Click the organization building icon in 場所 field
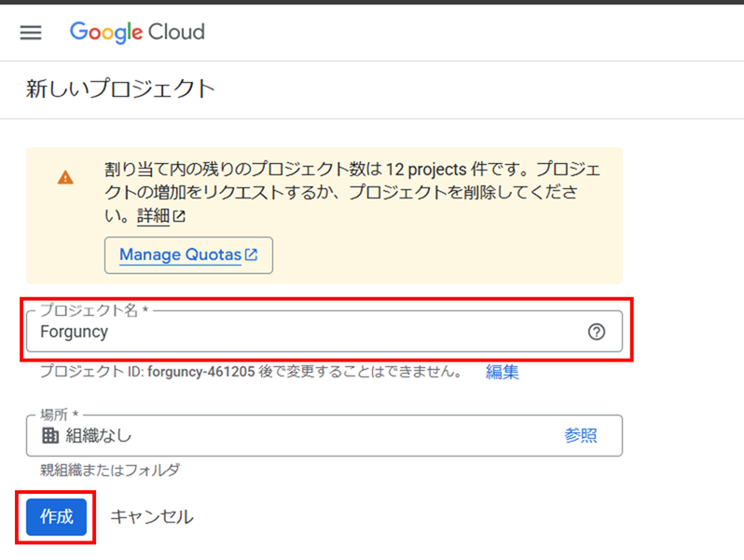 (50, 435)
